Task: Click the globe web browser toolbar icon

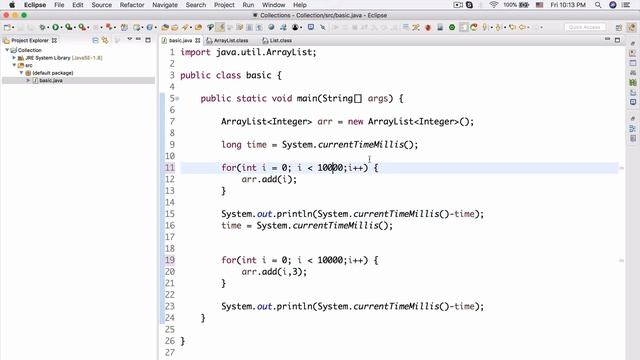Action: pos(271,27)
